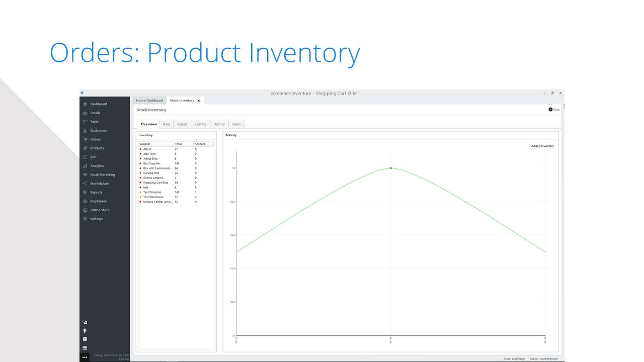
Task: Open the Customers person icon
Action: coord(85,131)
